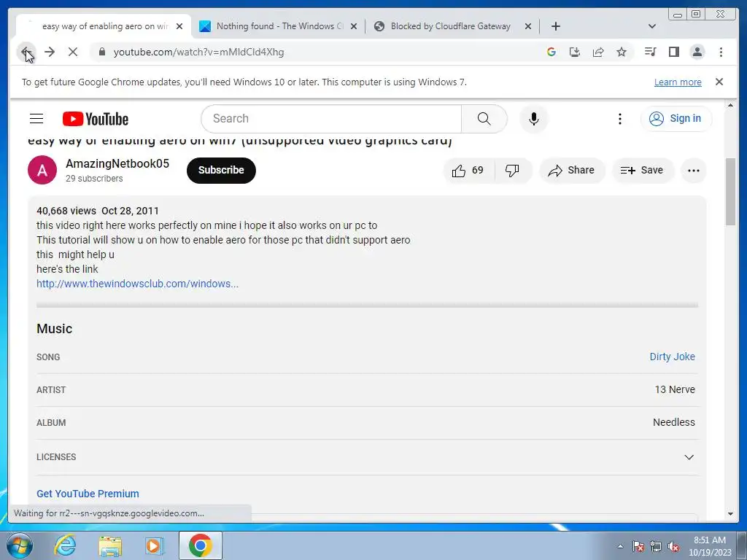Screen dimensions: 747x560
Task: Click Get YouTube Premium link
Action: pos(88,494)
